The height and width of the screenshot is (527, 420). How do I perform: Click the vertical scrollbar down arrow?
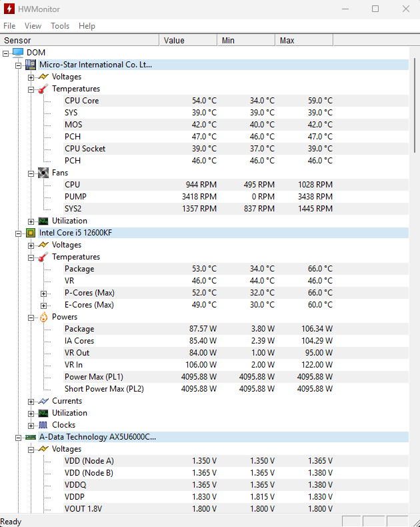pyautogui.click(x=415, y=509)
